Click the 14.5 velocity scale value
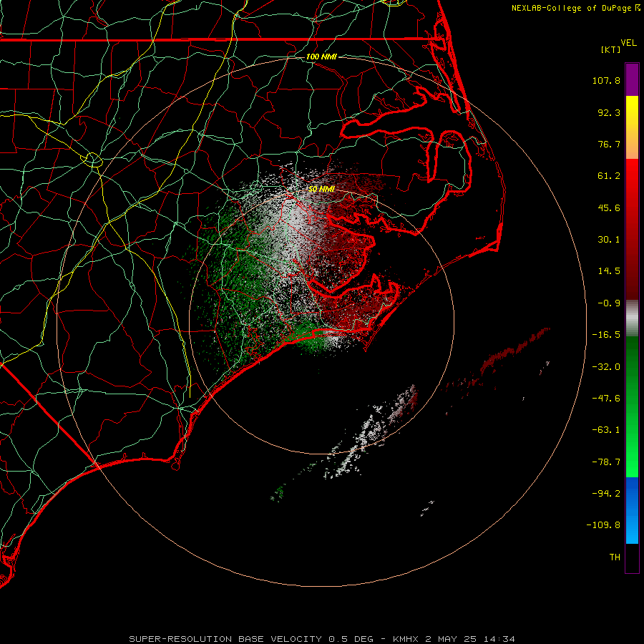The height and width of the screenshot is (644, 644). pyautogui.click(x=609, y=271)
